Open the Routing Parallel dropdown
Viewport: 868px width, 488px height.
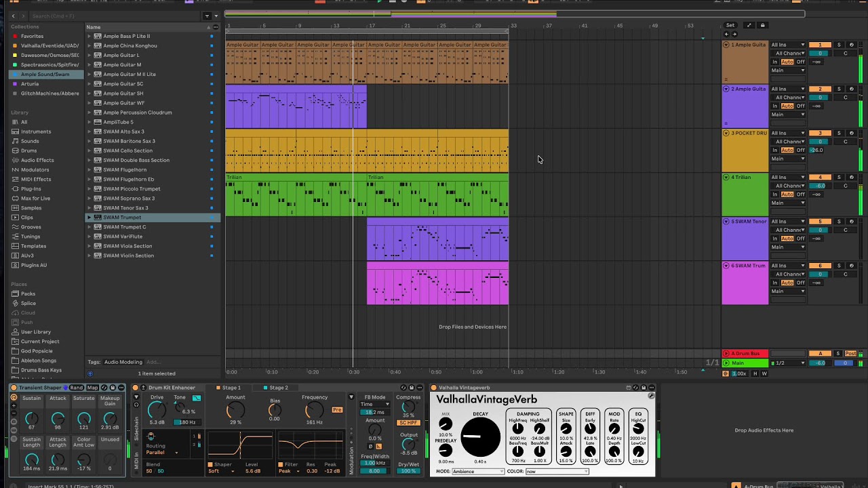pos(161,452)
